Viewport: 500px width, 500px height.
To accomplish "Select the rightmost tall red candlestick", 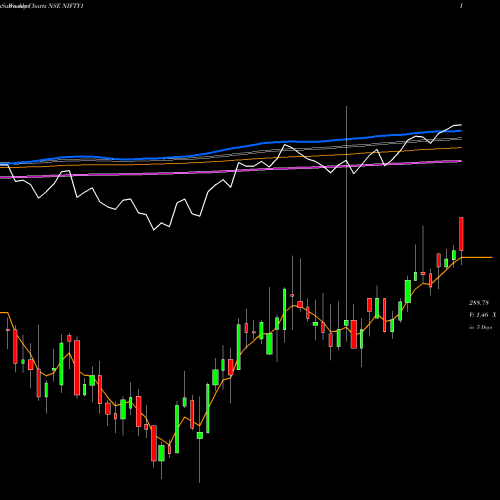I will pos(461,234).
